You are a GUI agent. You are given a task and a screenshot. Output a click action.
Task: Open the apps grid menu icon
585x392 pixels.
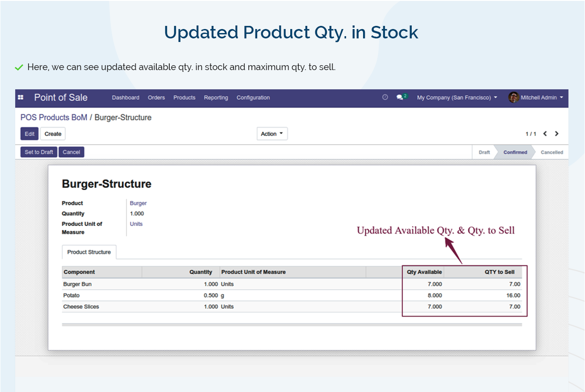(x=21, y=97)
